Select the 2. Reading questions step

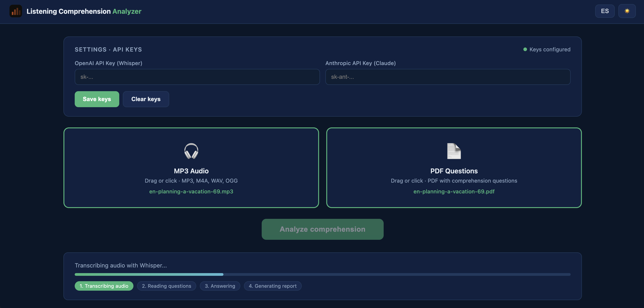(x=166, y=286)
